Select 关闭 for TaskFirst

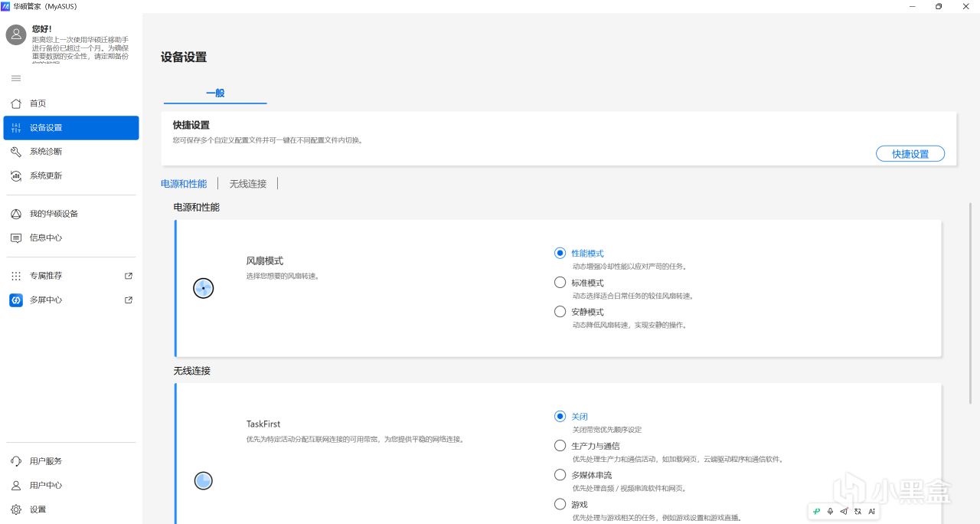point(571,417)
